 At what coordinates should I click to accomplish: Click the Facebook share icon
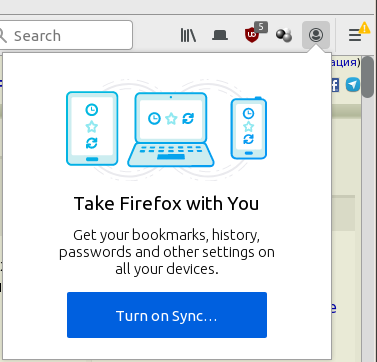coord(335,85)
